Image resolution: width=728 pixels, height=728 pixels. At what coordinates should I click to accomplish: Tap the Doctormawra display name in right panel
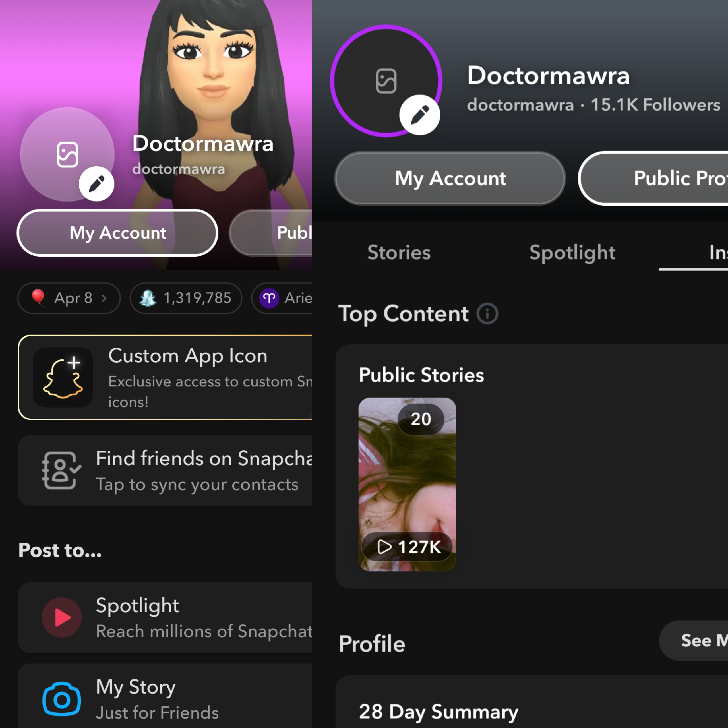pos(548,75)
